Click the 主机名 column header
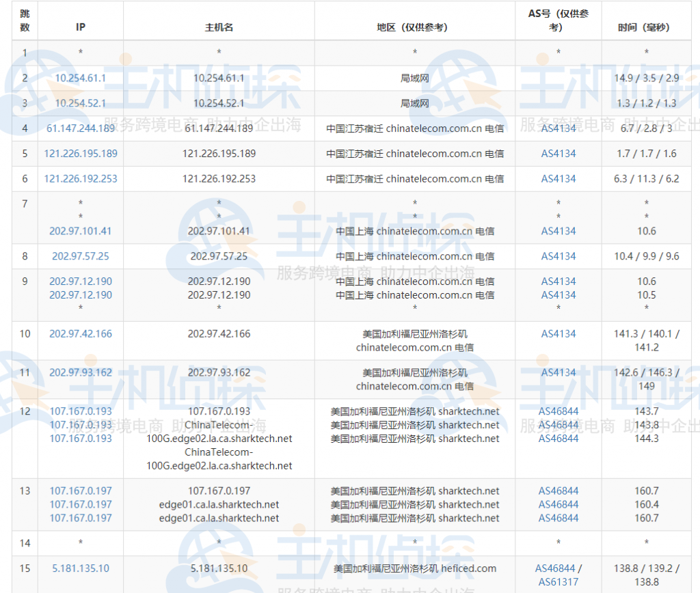700x593 pixels. pos(218,27)
